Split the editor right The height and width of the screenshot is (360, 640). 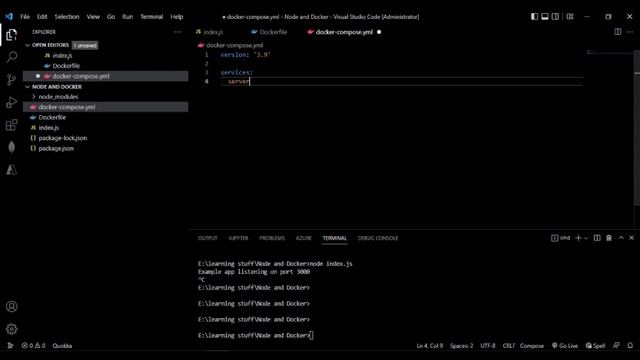[618, 32]
